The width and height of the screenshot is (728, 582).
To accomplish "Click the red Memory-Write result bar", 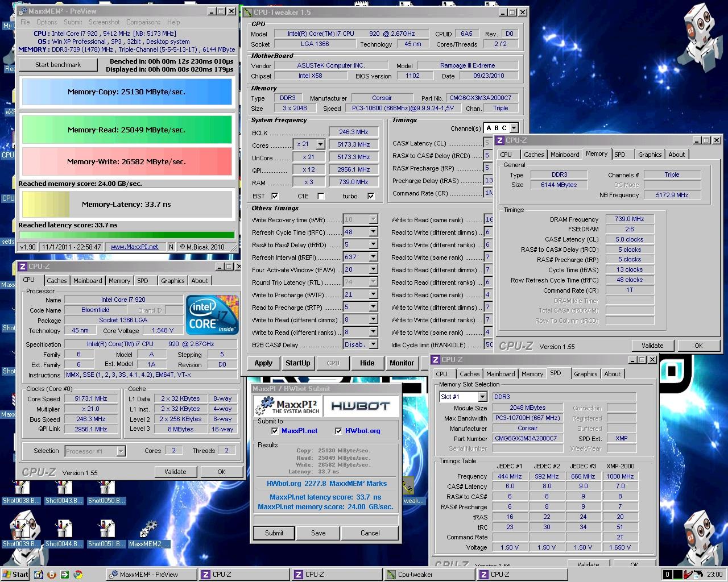I will pyautogui.click(x=127, y=162).
